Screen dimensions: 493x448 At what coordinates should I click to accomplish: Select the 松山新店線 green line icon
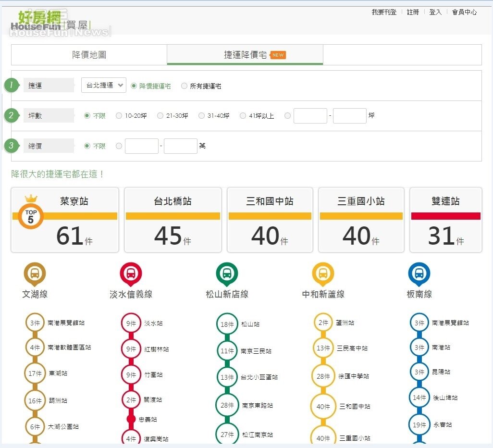pyautogui.click(x=227, y=274)
